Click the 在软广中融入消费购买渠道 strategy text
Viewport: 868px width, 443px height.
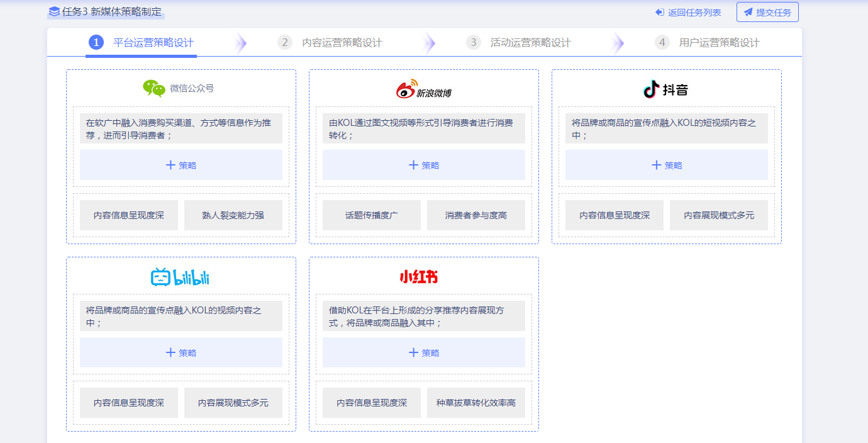(x=181, y=128)
